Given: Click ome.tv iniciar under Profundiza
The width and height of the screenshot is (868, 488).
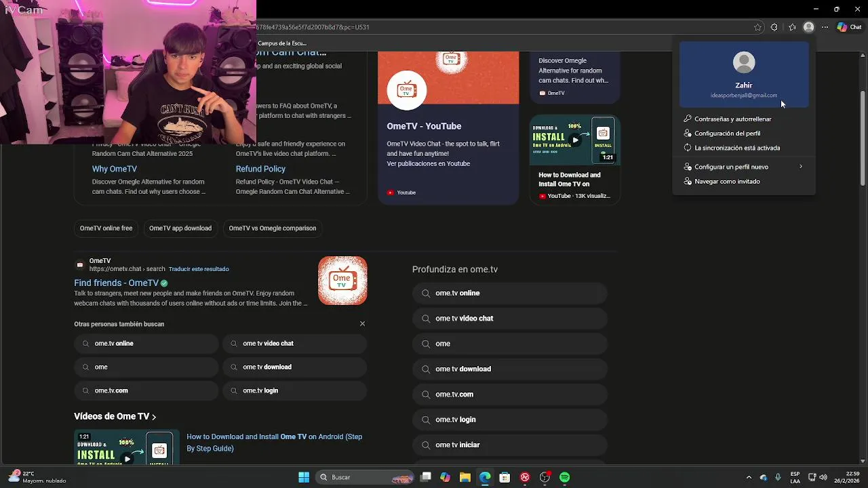Looking at the screenshot, I should [510, 445].
